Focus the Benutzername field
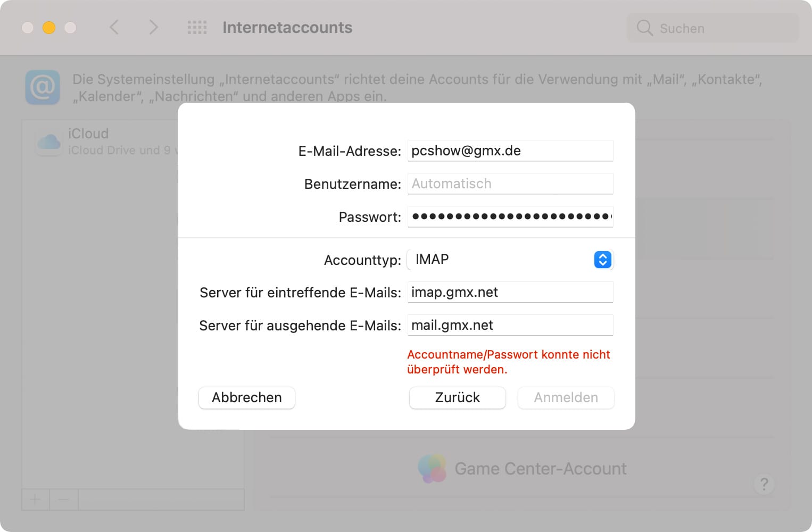 tap(510, 184)
